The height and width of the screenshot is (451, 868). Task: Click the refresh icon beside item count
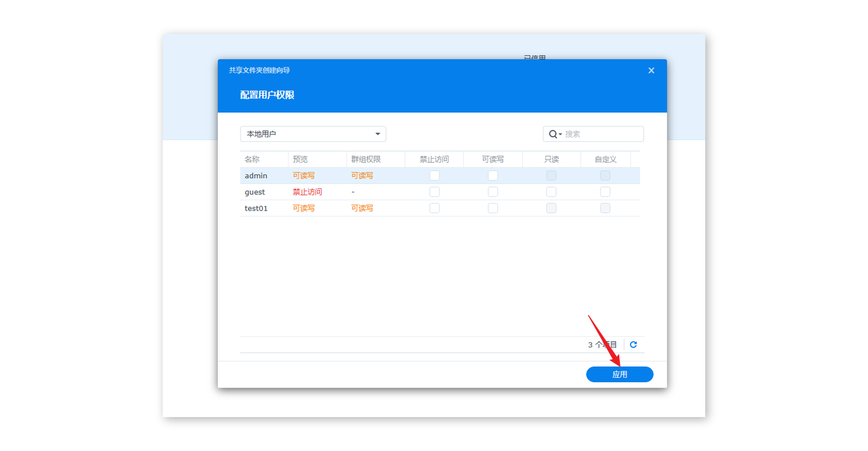(633, 345)
